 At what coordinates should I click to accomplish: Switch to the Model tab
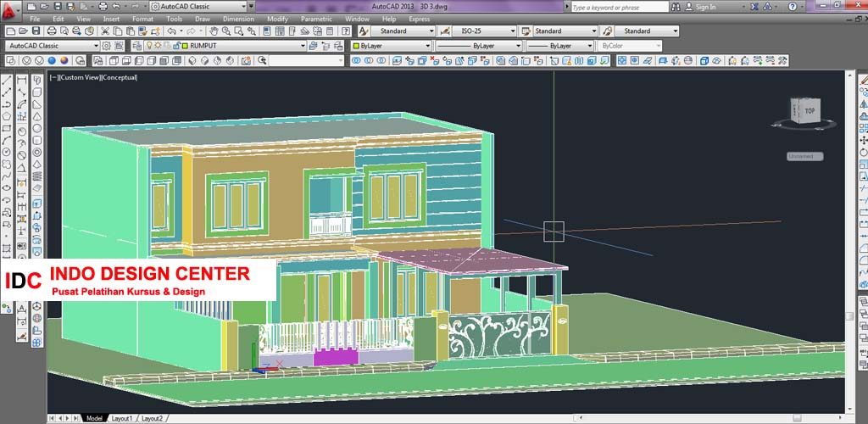pyautogui.click(x=94, y=418)
